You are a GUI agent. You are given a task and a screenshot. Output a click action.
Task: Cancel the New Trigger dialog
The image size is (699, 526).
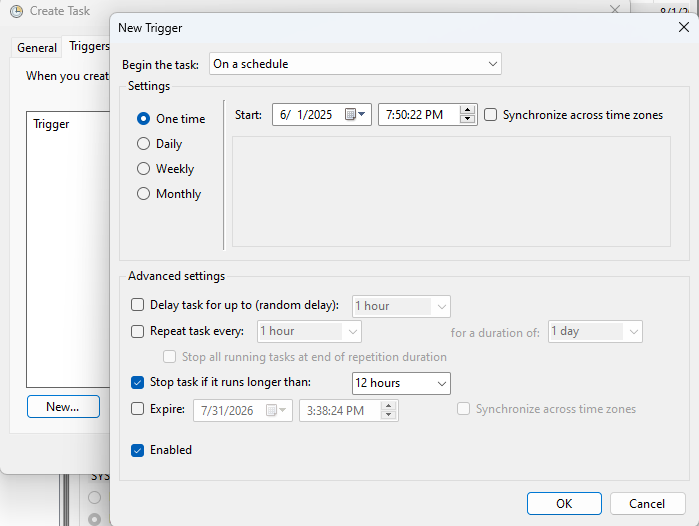(x=647, y=503)
